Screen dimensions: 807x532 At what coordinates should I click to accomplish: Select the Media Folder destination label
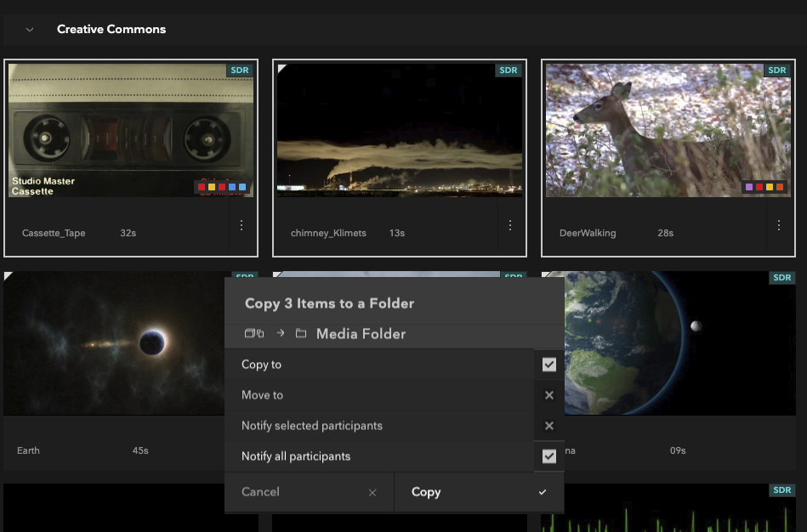(361, 334)
